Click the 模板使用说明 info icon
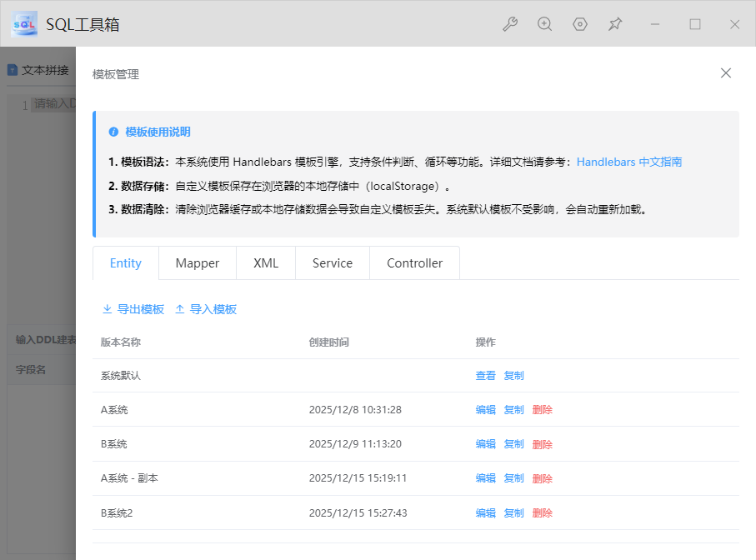Image resolution: width=756 pixels, height=560 pixels. click(x=113, y=132)
